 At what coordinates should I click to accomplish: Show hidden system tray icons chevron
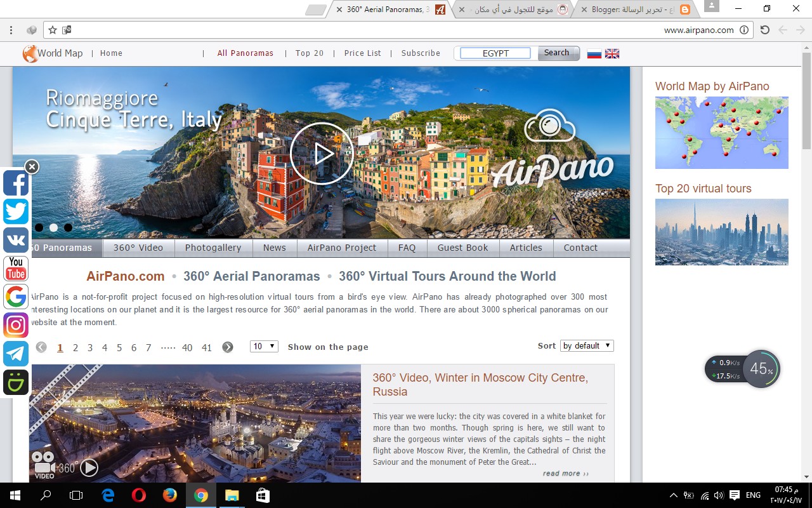point(673,495)
